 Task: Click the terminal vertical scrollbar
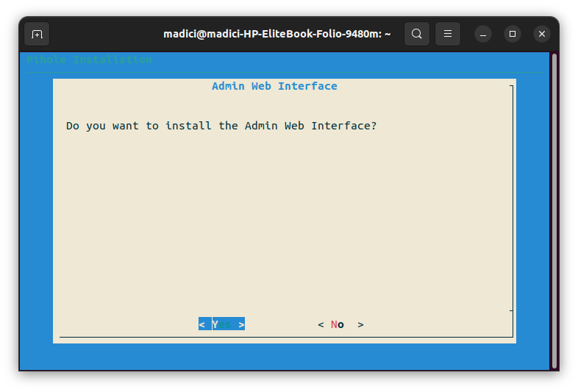tap(554, 211)
